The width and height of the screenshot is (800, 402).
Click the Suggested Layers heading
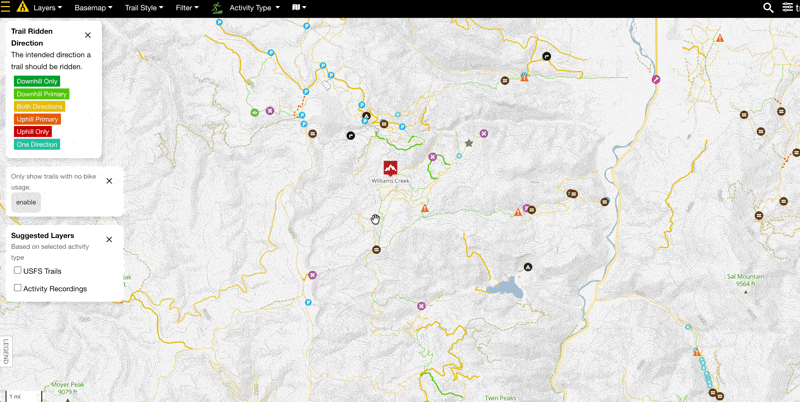(42, 236)
